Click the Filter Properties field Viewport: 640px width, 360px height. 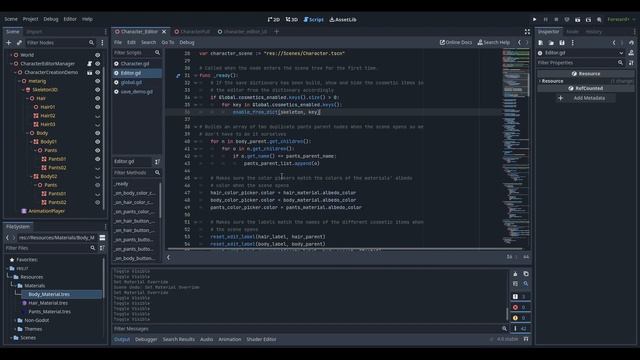point(580,63)
